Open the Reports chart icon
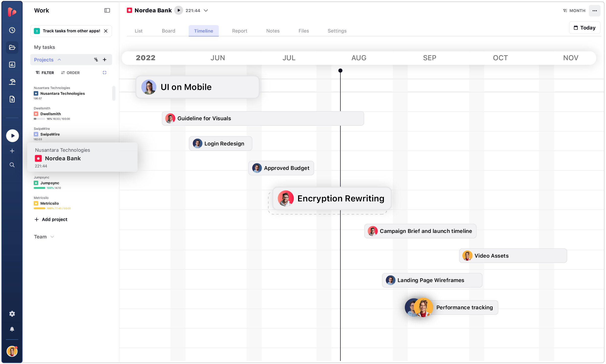606x364 pixels. tap(12, 65)
